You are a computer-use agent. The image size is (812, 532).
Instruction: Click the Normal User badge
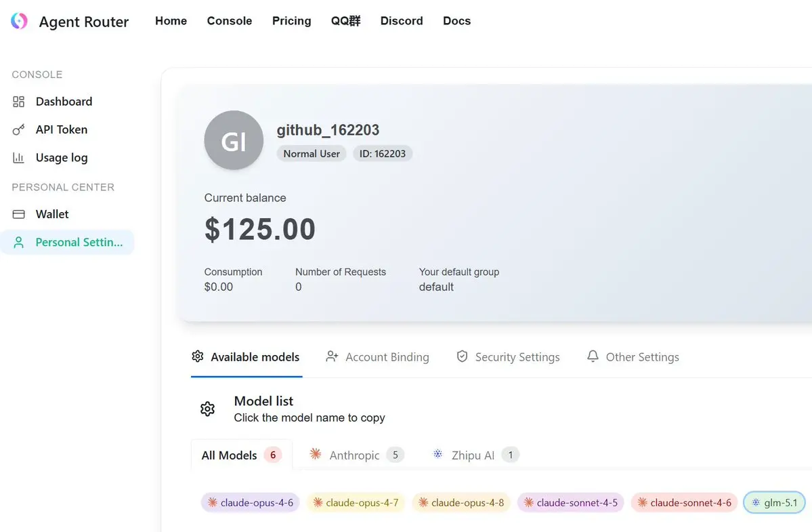coord(312,153)
